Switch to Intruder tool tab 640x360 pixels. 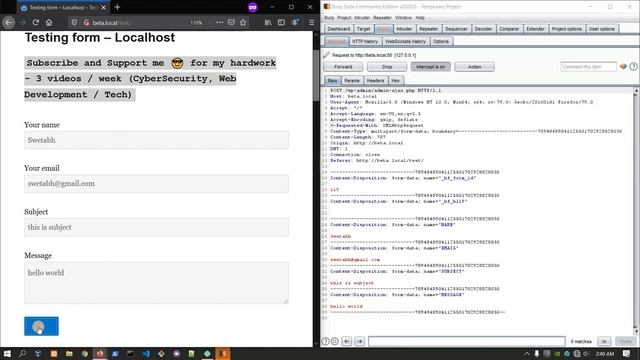pyautogui.click(x=404, y=29)
